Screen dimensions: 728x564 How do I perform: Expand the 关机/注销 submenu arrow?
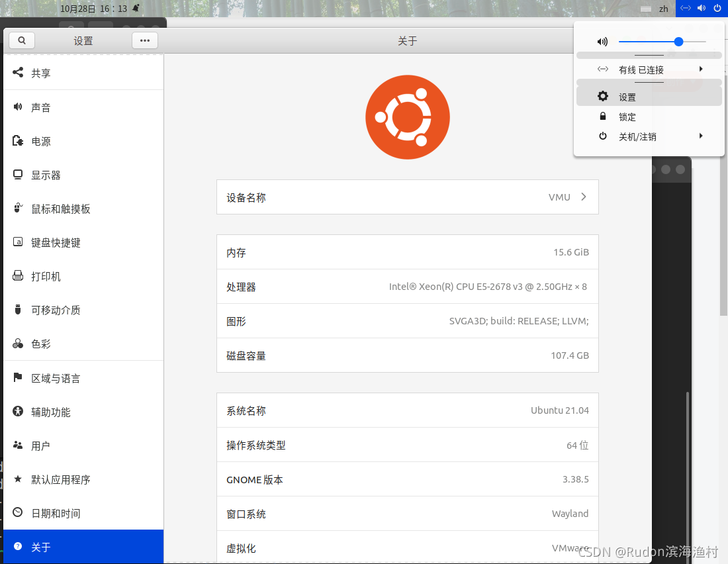[701, 136]
